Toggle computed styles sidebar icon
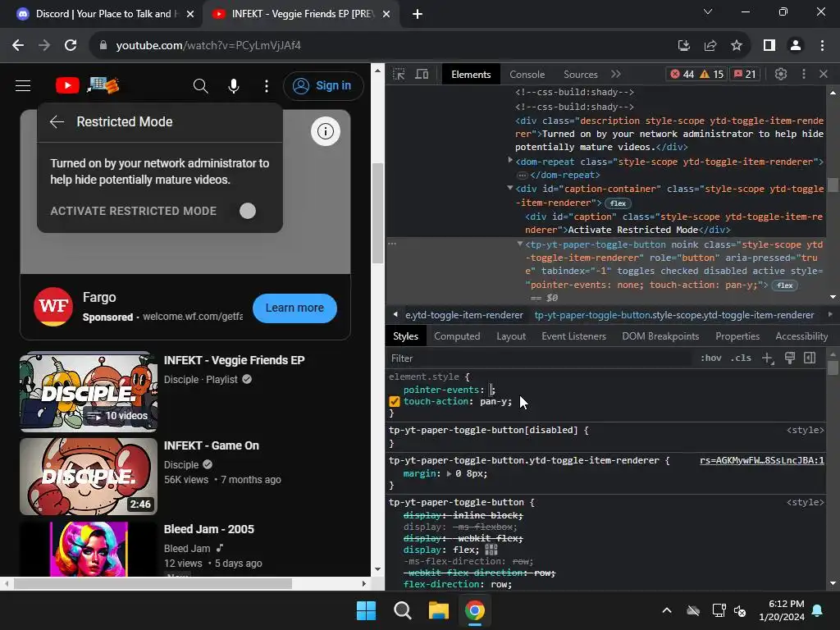Image resolution: width=840 pixels, height=630 pixels. coord(810,358)
